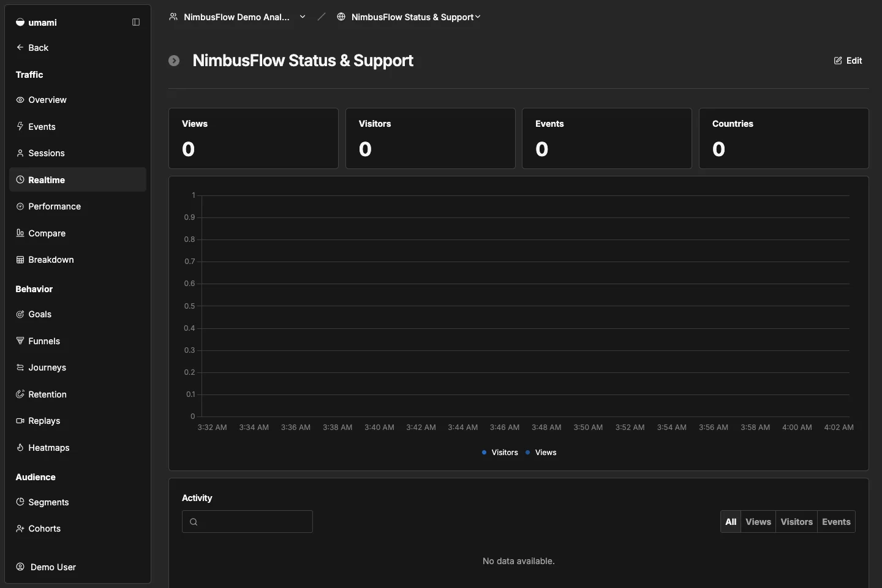Click the Performance gauge icon
This screenshot has width=882, height=588.
click(20, 206)
